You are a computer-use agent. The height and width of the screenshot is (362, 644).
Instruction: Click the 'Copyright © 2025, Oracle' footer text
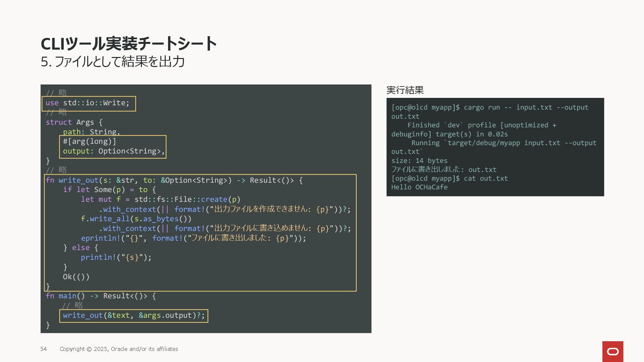coord(119,349)
